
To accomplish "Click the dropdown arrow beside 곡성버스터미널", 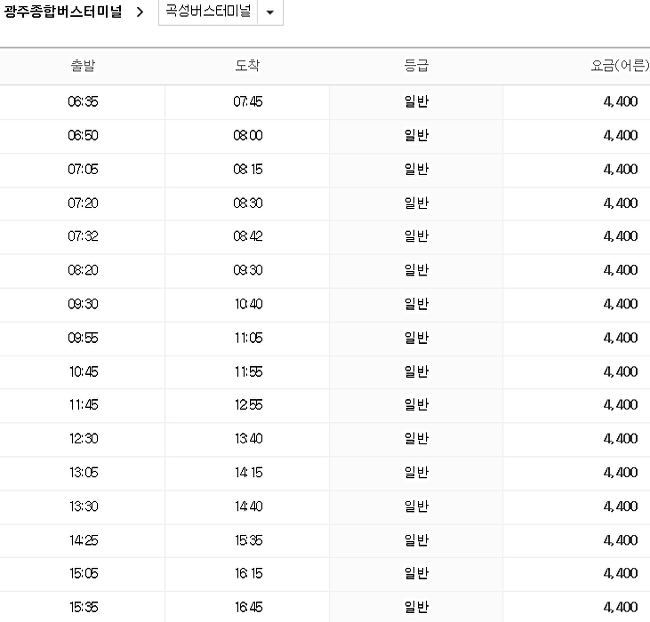I will click(x=270, y=12).
